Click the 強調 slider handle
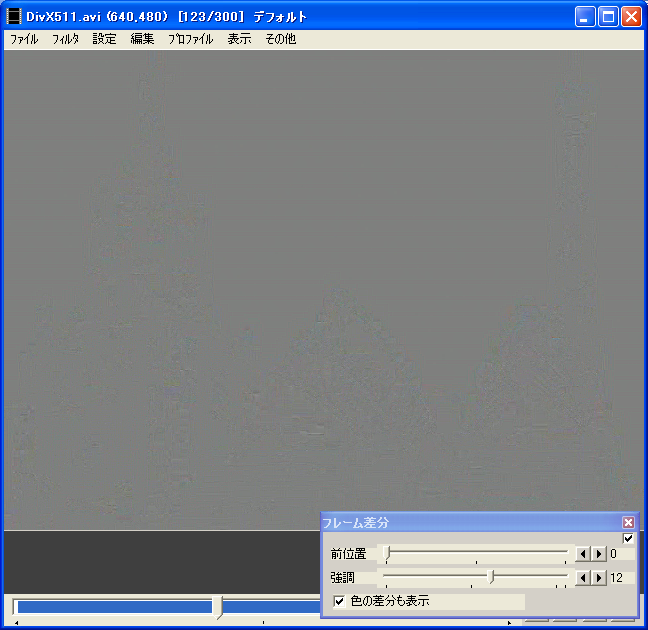 (490, 577)
